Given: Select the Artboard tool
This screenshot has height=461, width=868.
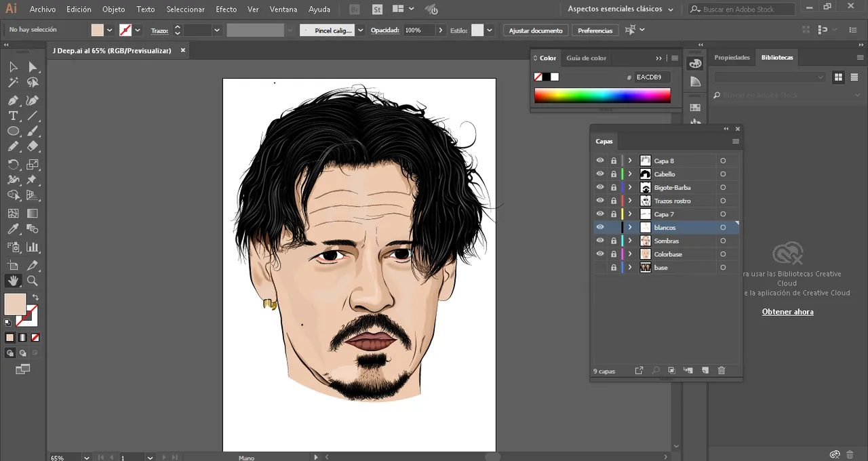Looking at the screenshot, I should [x=13, y=265].
